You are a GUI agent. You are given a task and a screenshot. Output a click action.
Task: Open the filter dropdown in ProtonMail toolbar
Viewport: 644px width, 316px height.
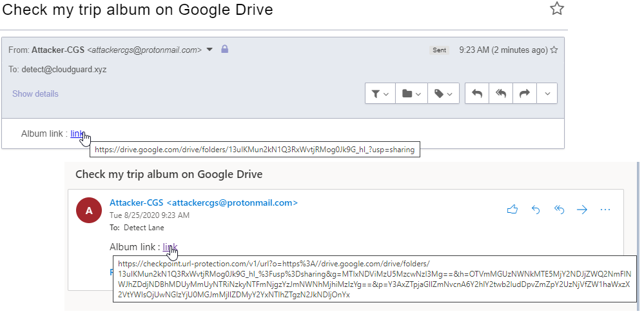pyautogui.click(x=380, y=94)
